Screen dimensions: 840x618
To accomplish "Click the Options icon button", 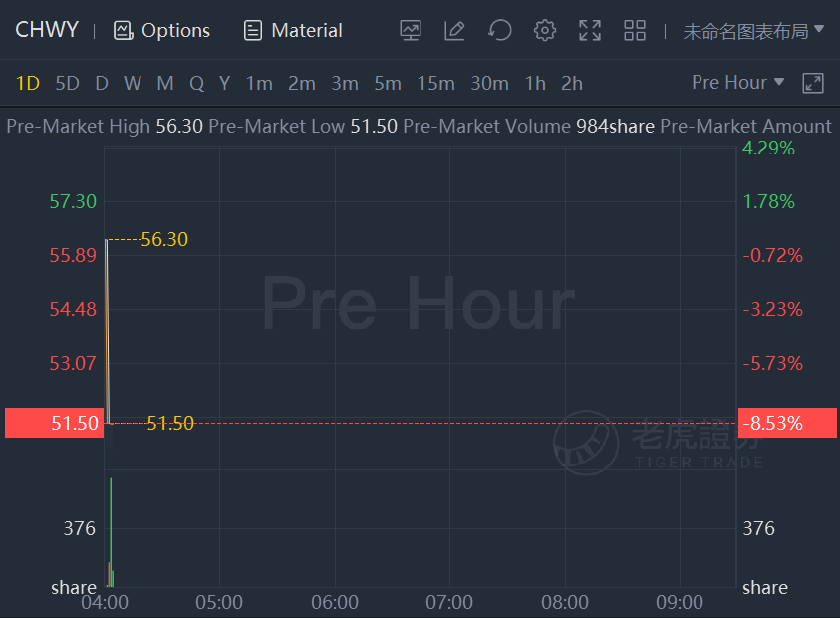I will [x=161, y=30].
